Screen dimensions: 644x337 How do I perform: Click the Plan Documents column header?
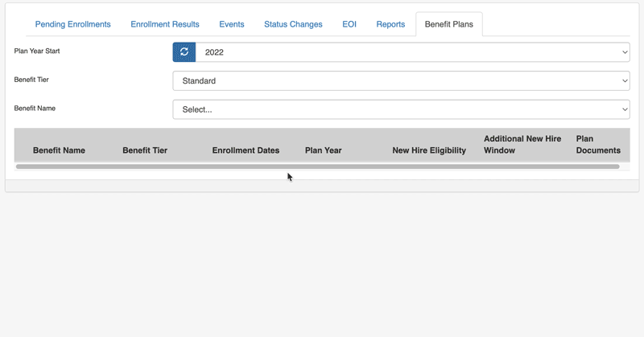click(598, 145)
